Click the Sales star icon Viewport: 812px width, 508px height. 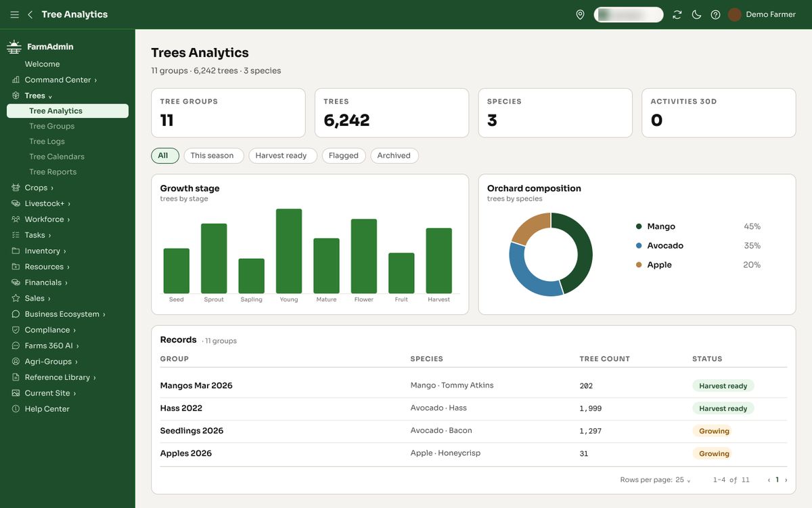pyautogui.click(x=16, y=298)
